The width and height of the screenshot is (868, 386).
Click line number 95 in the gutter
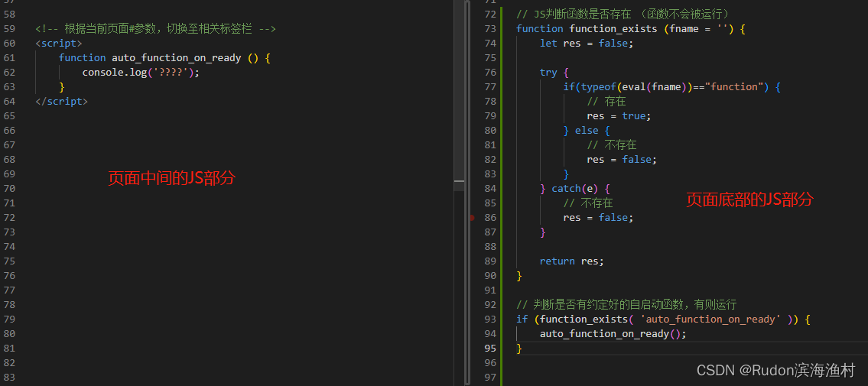point(490,349)
